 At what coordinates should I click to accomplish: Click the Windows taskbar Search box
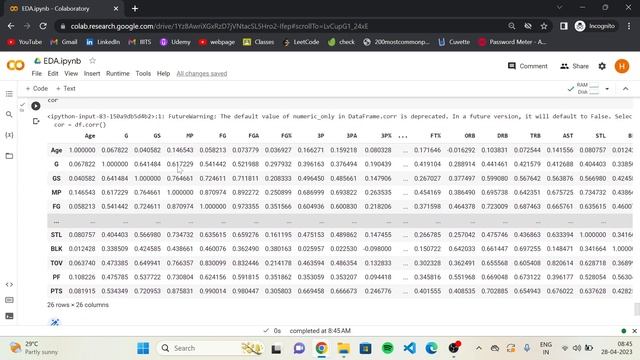click(x=209, y=348)
